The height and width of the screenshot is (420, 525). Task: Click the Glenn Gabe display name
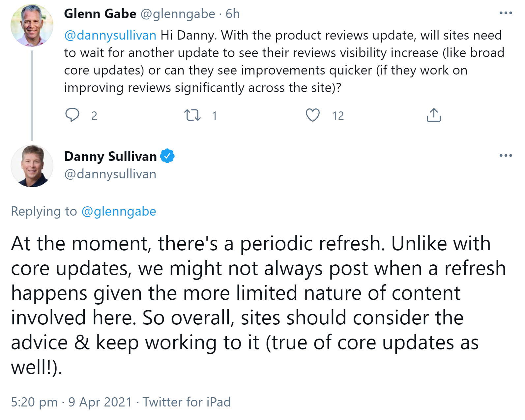pyautogui.click(x=100, y=14)
